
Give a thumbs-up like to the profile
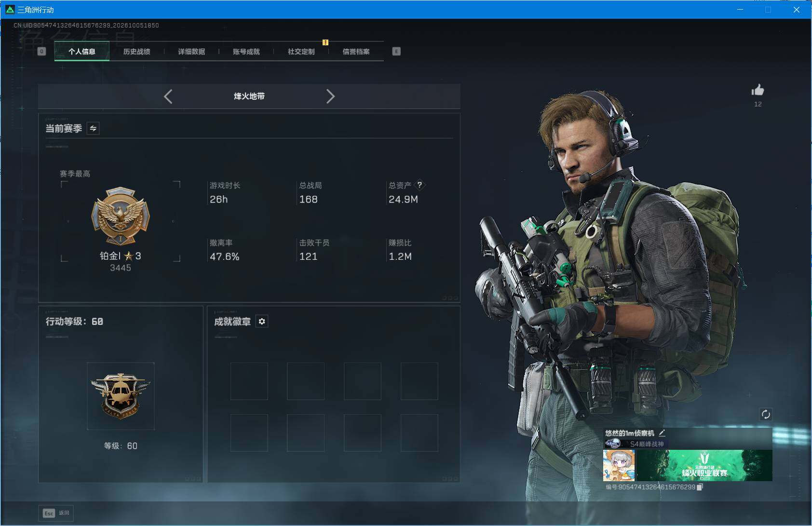[758, 90]
